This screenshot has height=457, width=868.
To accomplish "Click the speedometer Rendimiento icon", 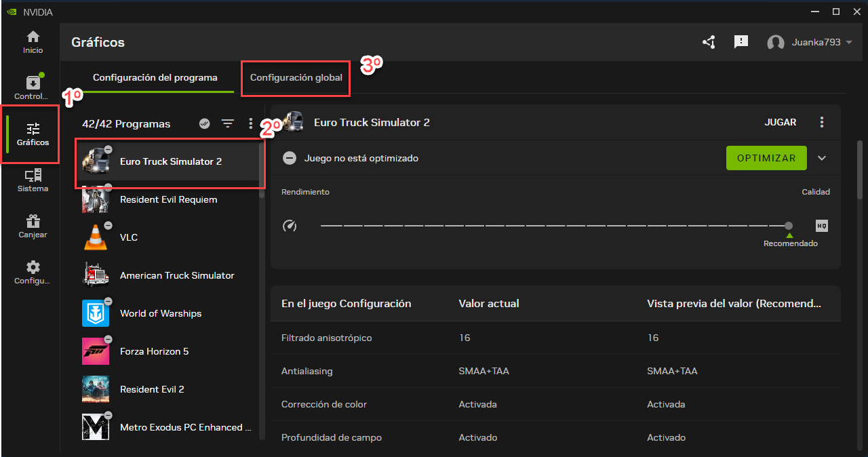I will pyautogui.click(x=290, y=226).
